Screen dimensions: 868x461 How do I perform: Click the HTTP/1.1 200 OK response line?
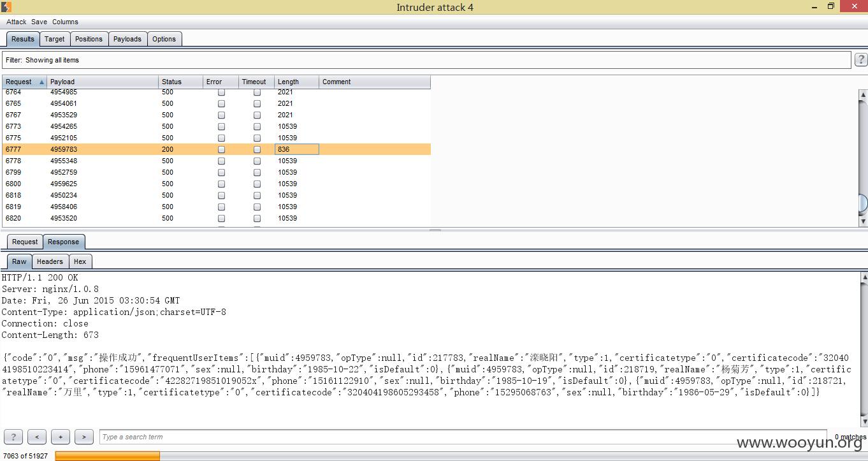[40, 277]
